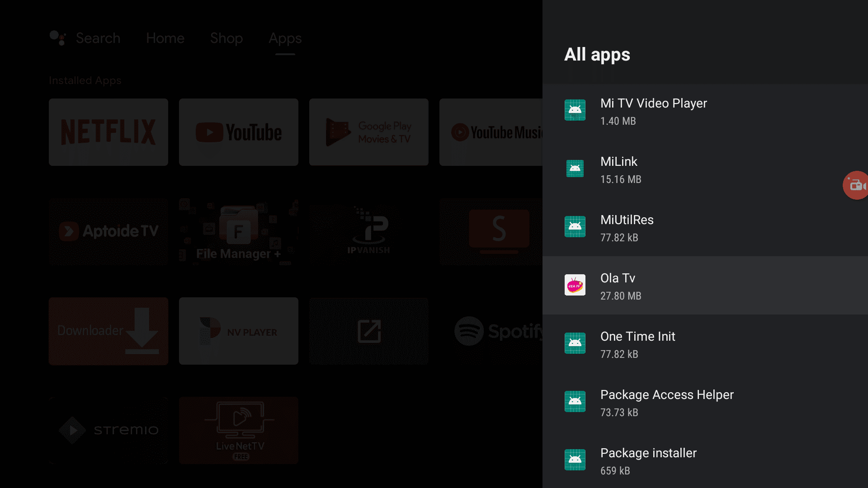Go to the Search tab
The height and width of the screenshot is (488, 868).
(x=98, y=38)
